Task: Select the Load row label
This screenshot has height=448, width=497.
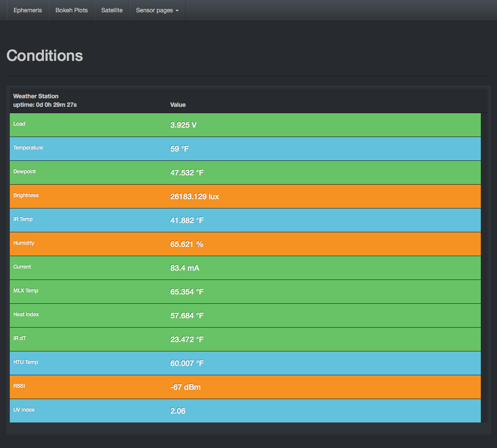Action: point(19,124)
